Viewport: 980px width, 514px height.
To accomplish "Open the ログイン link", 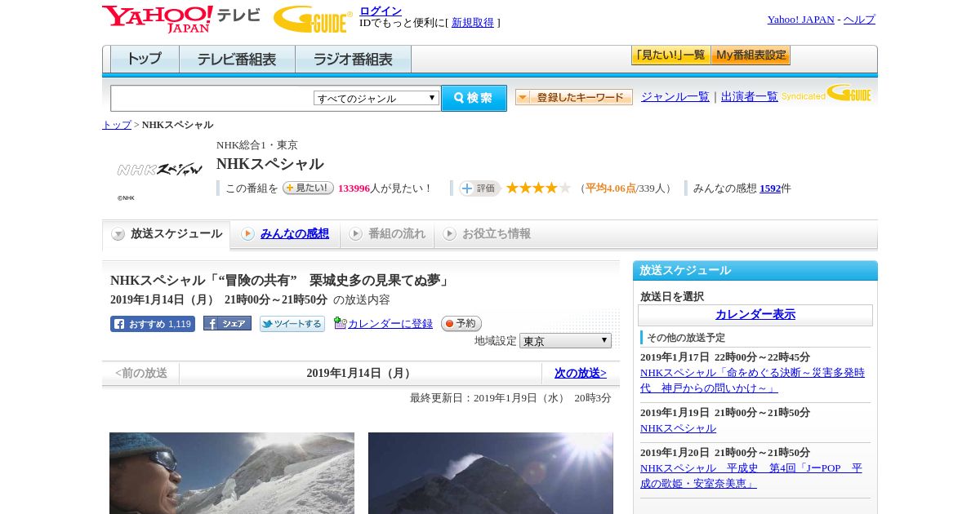I will [x=381, y=11].
